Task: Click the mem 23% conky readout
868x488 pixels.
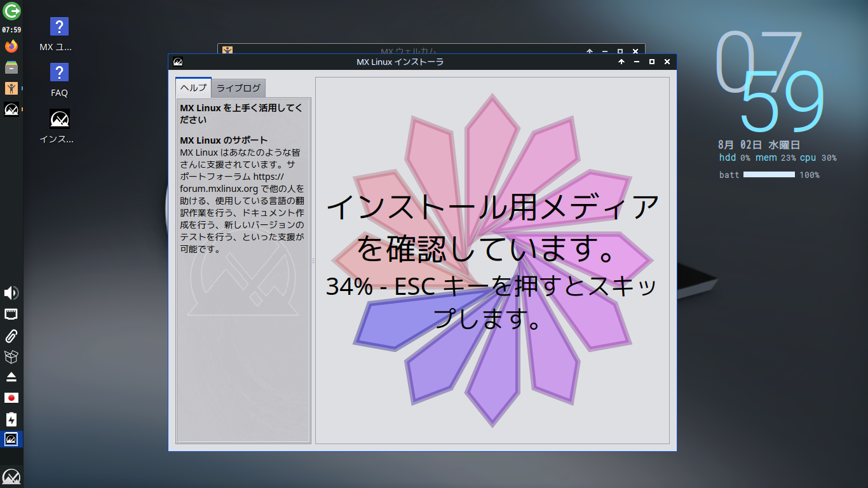Action: (x=776, y=158)
